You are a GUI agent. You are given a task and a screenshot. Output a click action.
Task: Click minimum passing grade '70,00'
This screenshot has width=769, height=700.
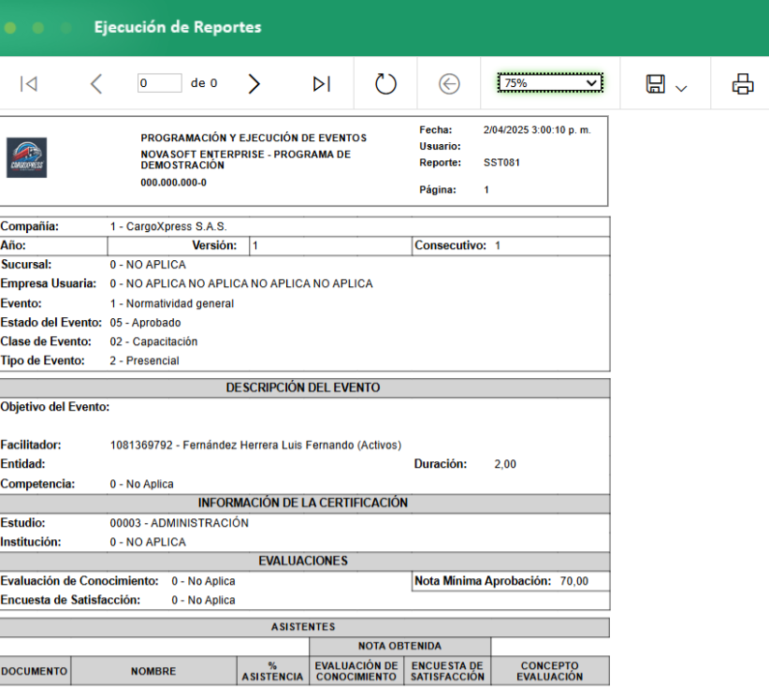pyautogui.click(x=574, y=581)
